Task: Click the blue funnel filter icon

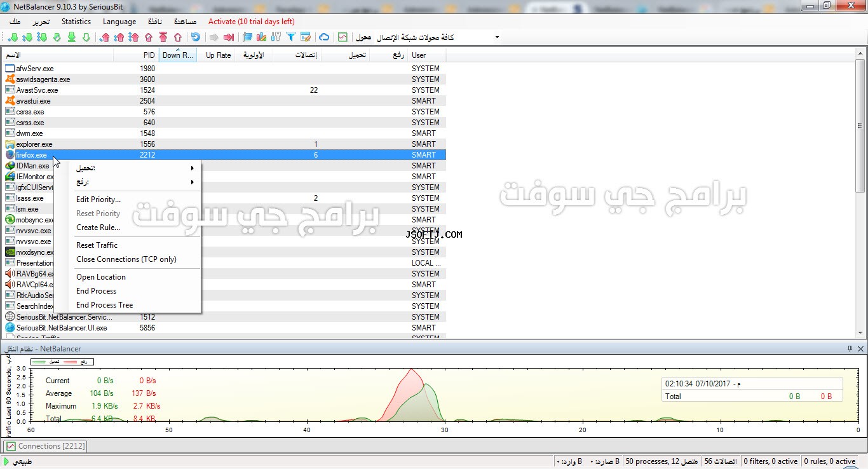Action: [x=290, y=37]
